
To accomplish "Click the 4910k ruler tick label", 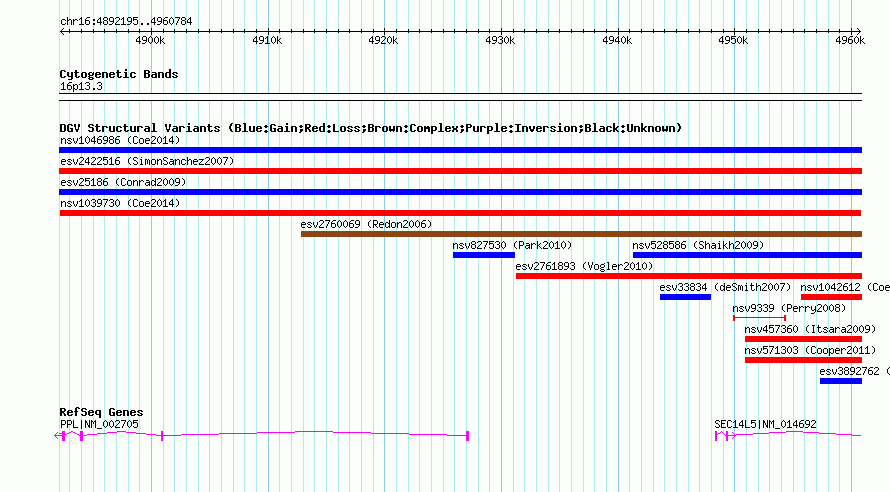I will 267,40.
